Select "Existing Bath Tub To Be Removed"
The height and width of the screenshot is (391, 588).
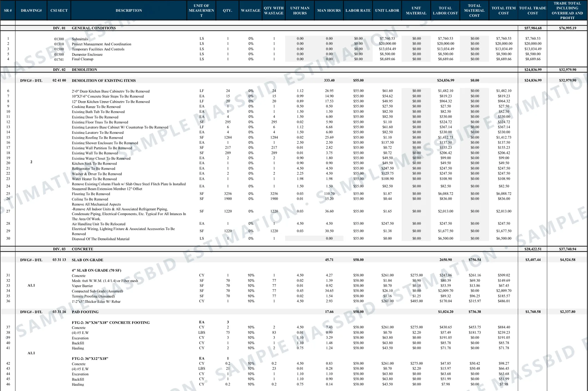pyautogui.click(x=98, y=112)
